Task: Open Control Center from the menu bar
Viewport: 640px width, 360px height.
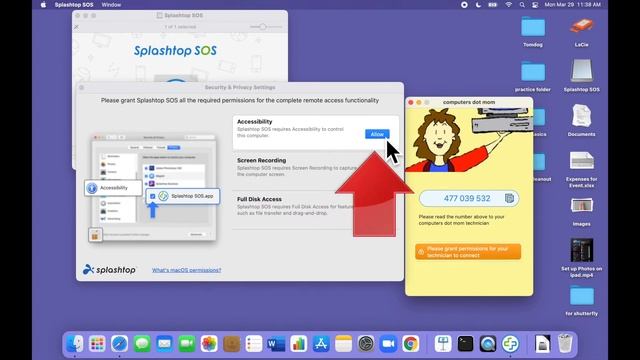Action: tap(535, 5)
